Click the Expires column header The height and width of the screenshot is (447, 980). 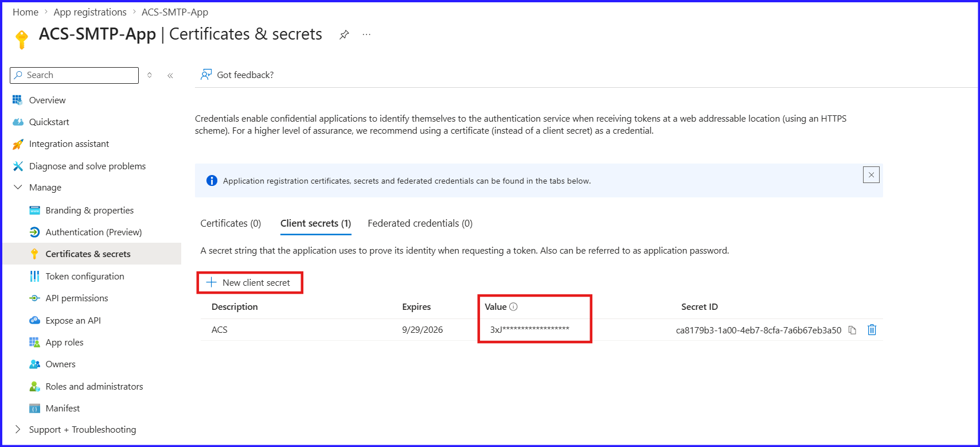416,307
